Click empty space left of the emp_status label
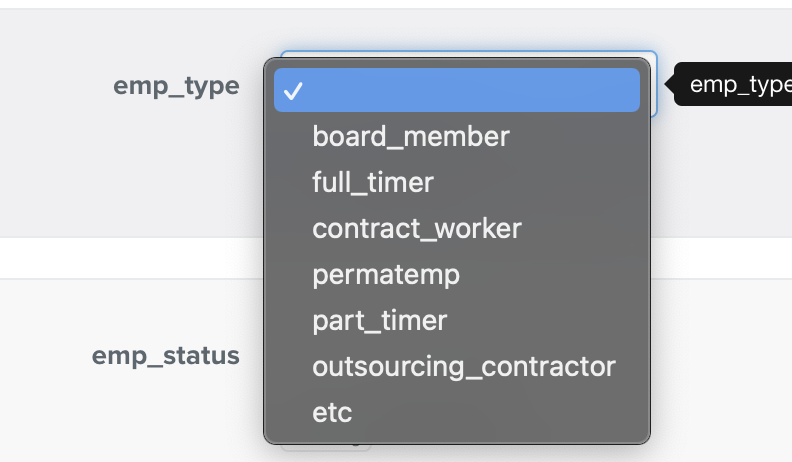Viewport: 792px width, 462px height. [x=45, y=356]
